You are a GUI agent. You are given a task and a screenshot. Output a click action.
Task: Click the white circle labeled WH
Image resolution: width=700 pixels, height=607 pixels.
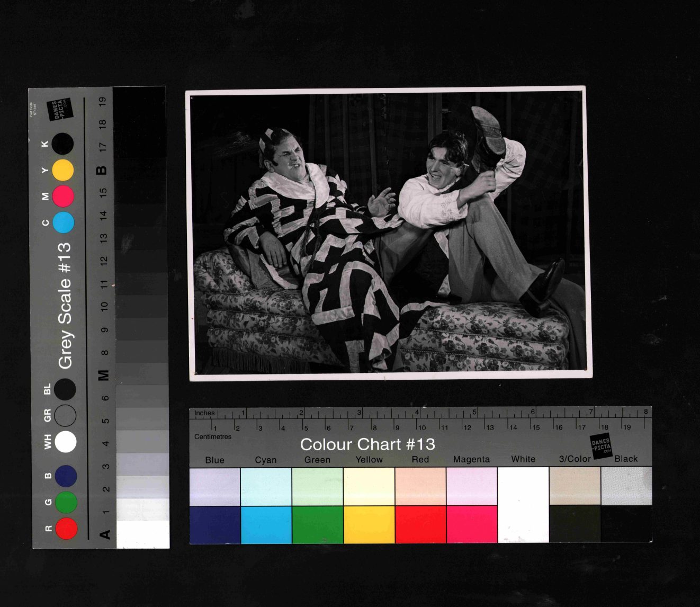[66, 442]
